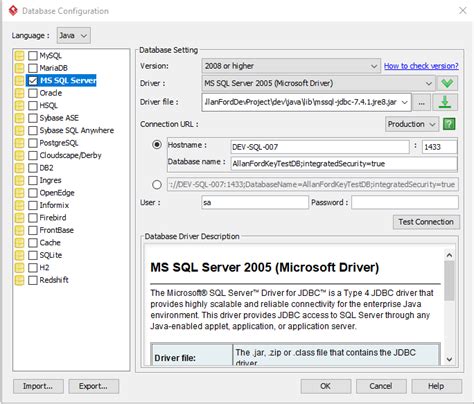Click the green download driver file icon
This screenshot has width=474, height=404.
coord(445,102)
